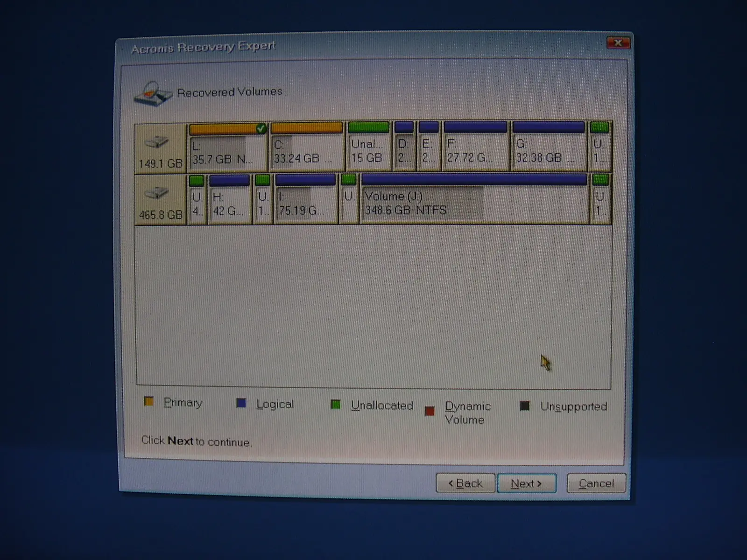The image size is (747, 560).
Task: Select the Unallocated 15 GB block
Action: 368,146
